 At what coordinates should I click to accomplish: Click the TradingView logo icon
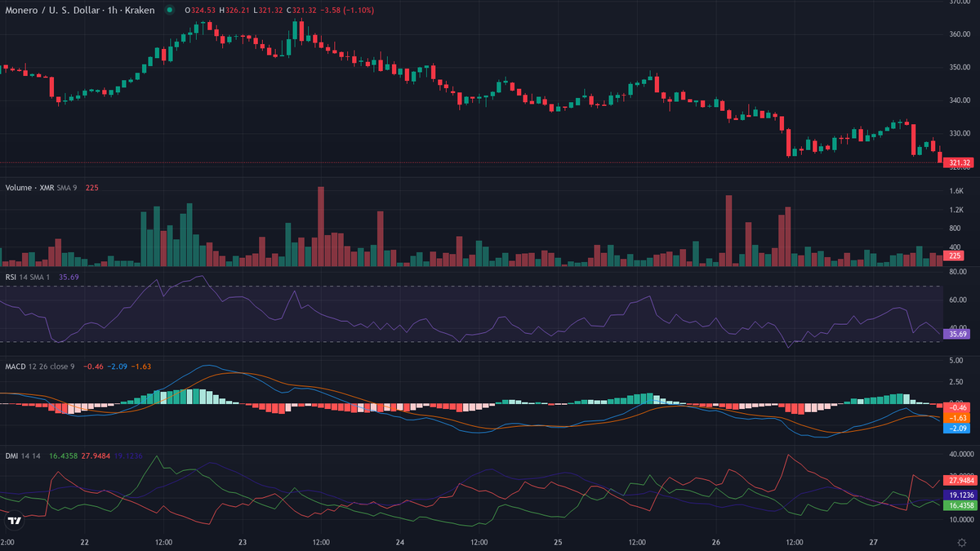(x=14, y=521)
